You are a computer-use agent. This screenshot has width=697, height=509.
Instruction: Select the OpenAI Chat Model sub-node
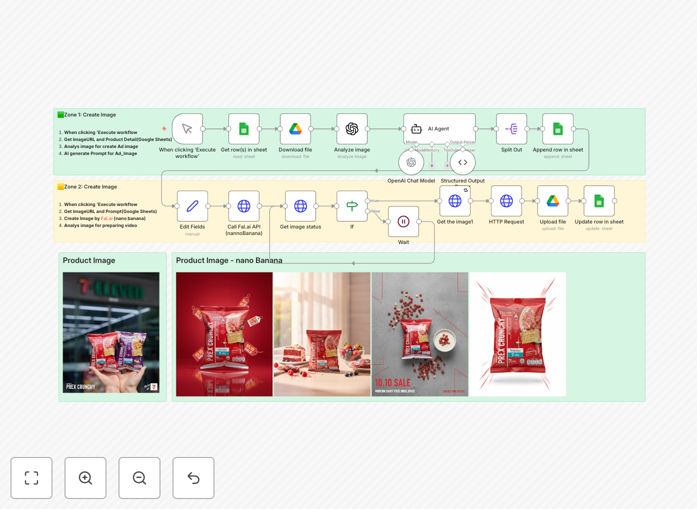411,162
